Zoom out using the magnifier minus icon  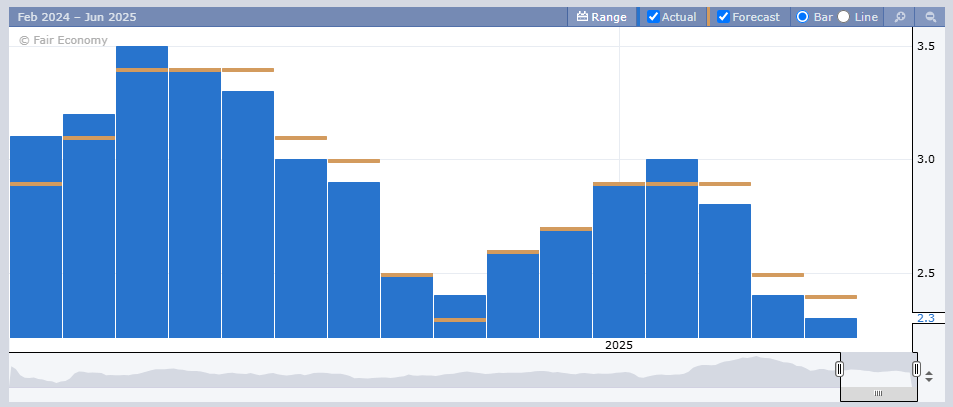(x=930, y=17)
